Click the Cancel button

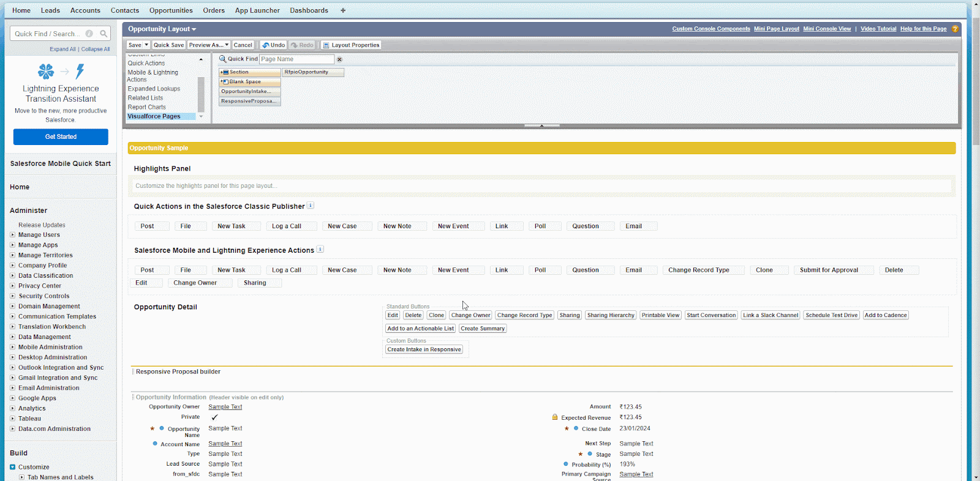click(243, 45)
